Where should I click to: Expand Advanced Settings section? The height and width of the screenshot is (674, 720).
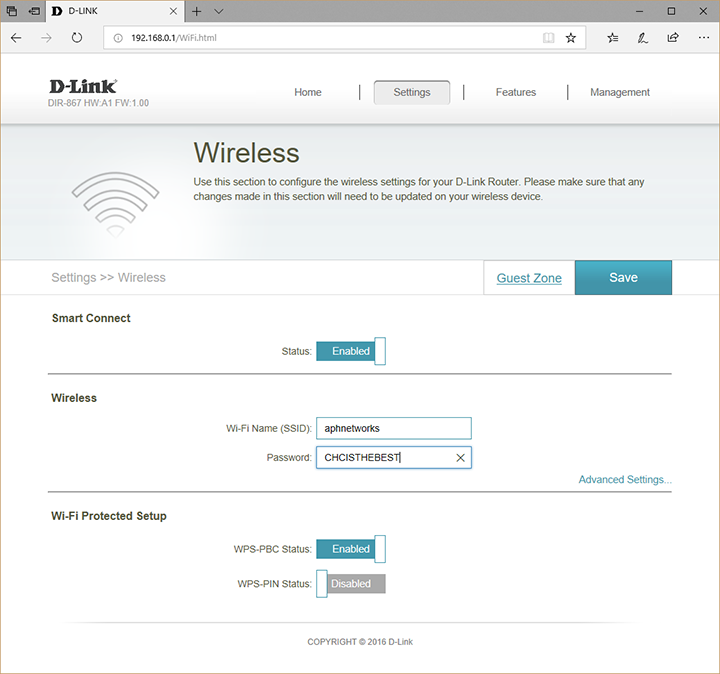(x=625, y=480)
